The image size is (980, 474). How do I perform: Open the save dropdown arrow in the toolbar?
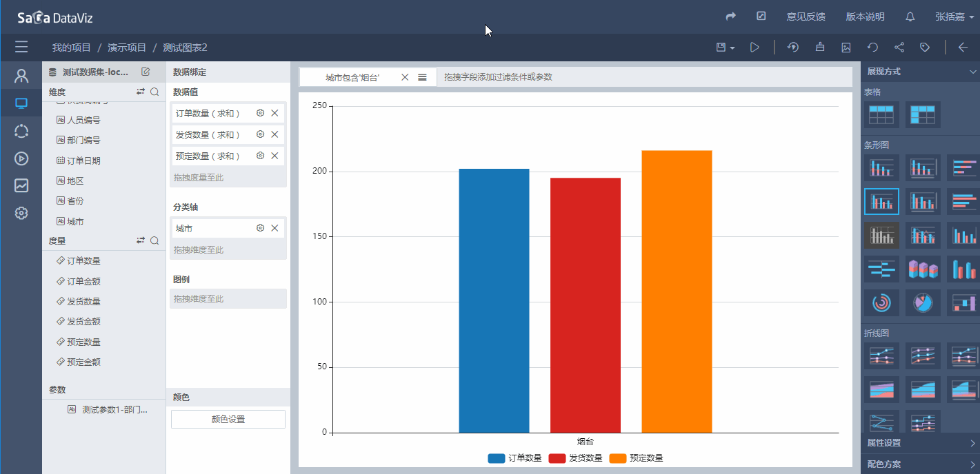732,48
